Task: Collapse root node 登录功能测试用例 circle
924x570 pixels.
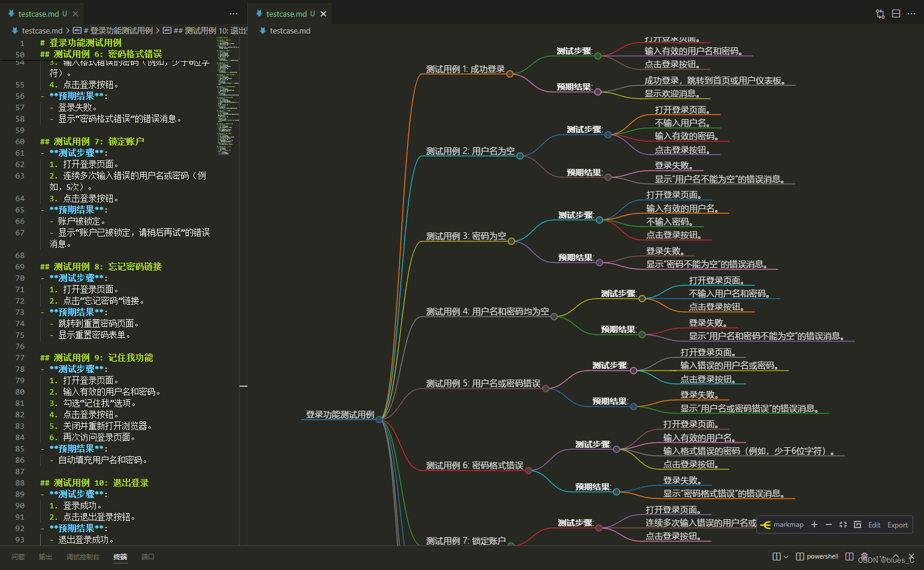Action: click(x=379, y=420)
